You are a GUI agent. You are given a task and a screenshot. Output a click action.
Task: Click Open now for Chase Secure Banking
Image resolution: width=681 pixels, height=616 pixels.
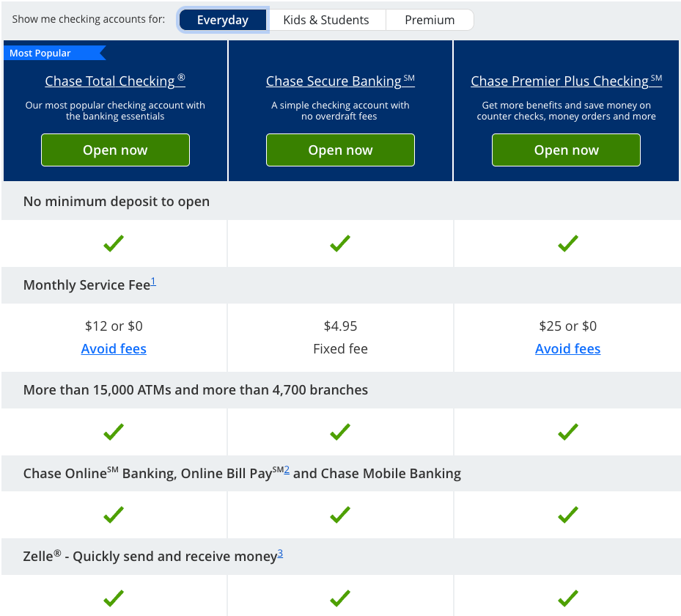[340, 150]
